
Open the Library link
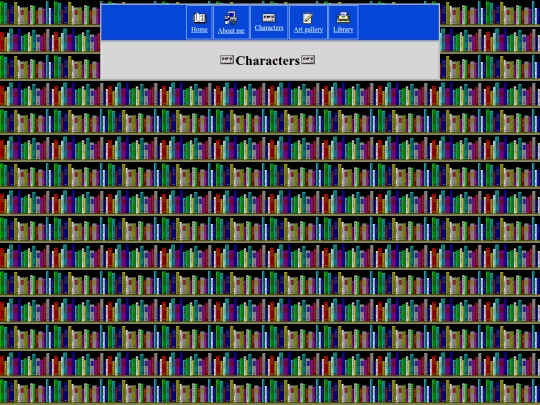343,30
